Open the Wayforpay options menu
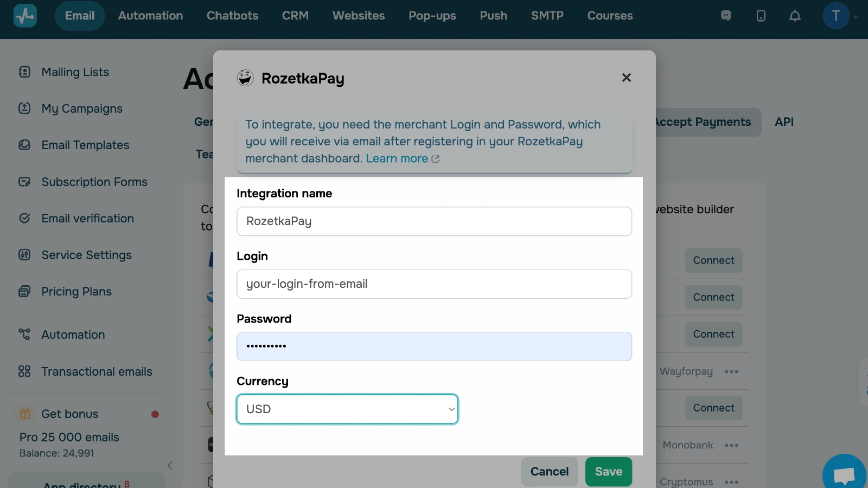The height and width of the screenshot is (488, 868). point(731,371)
